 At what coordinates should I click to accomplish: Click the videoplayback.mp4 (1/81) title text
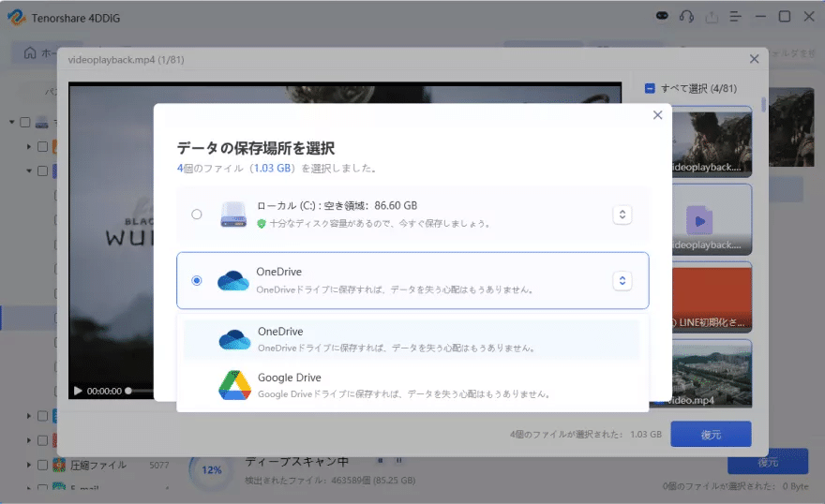point(127,59)
